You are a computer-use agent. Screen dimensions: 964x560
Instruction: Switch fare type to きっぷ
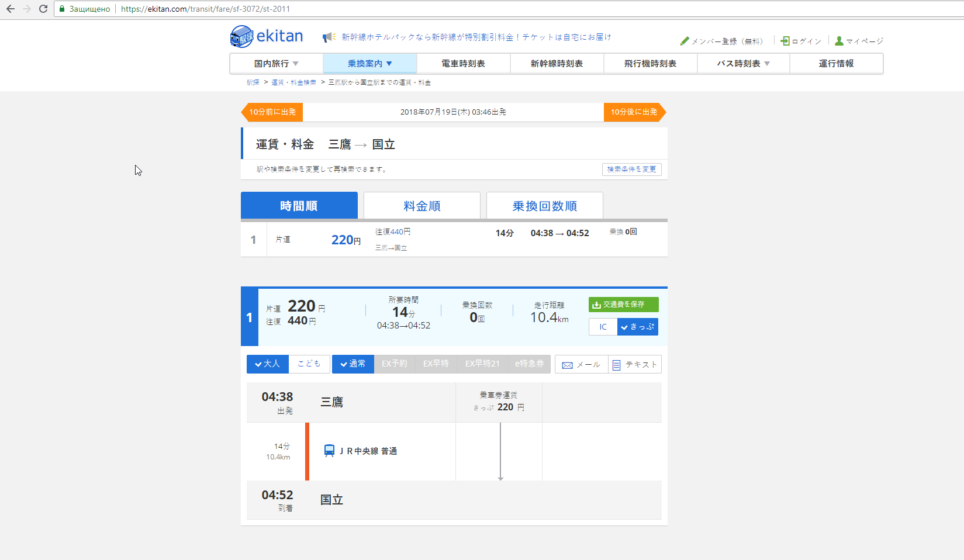638,327
